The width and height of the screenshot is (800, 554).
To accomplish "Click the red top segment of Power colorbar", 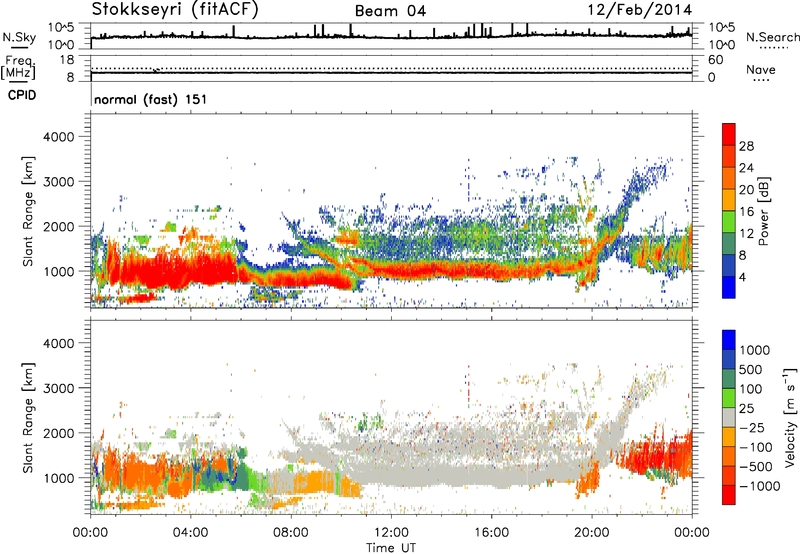I will click(729, 134).
